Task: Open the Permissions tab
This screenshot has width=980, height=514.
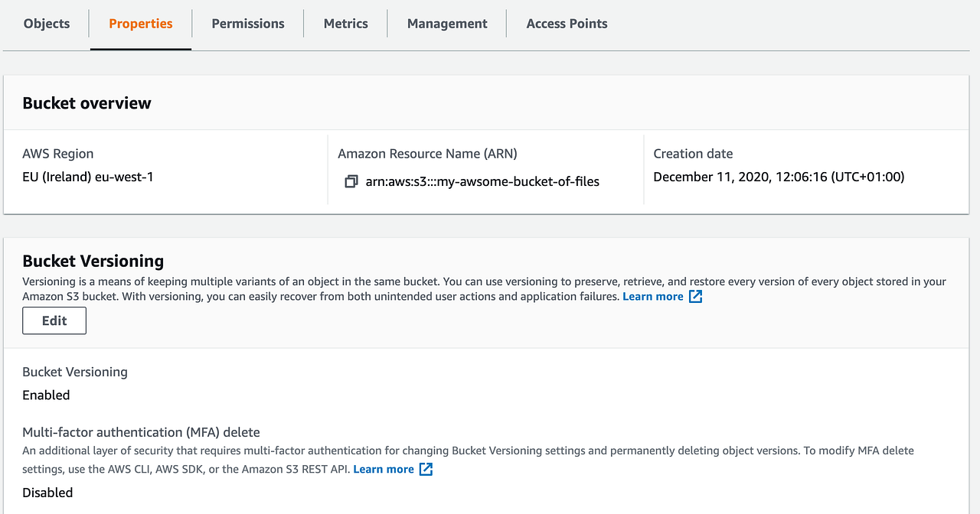Action: pyautogui.click(x=248, y=24)
